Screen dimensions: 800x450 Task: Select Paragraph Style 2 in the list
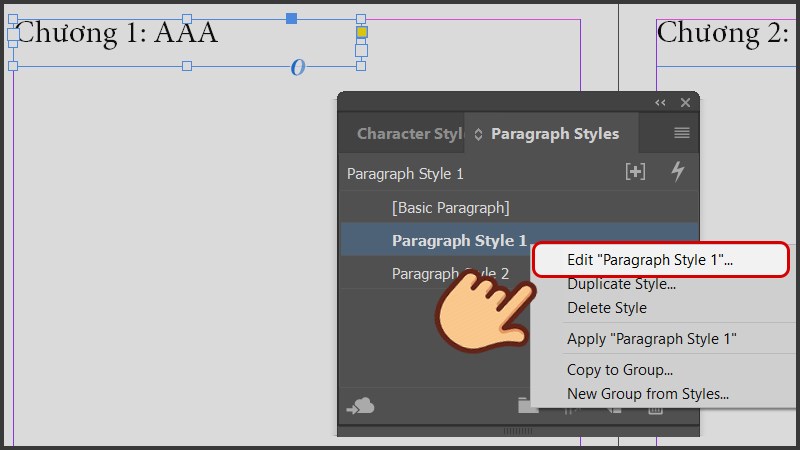[x=451, y=274]
